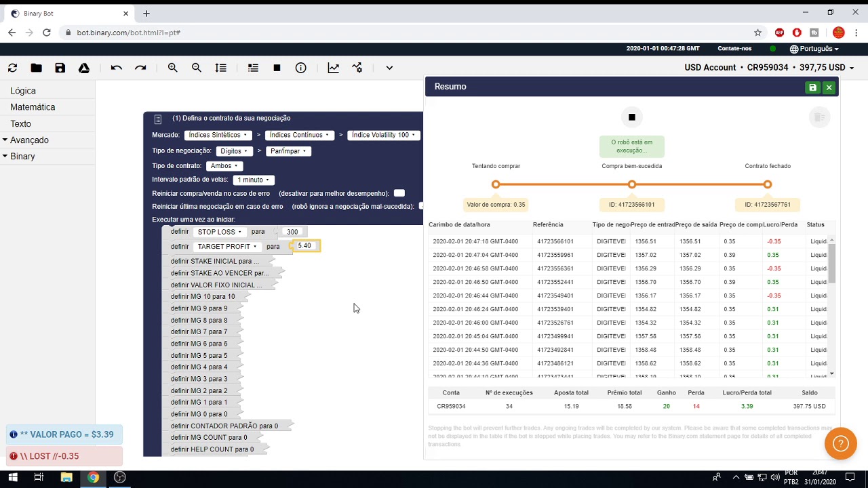
Task: Reload the browser page
Action: coord(47,33)
